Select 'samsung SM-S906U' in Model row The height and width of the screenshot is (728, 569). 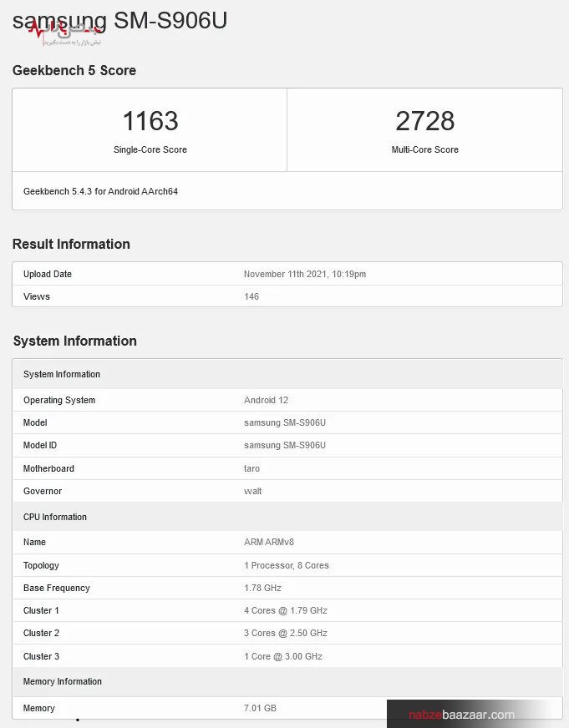(x=285, y=422)
